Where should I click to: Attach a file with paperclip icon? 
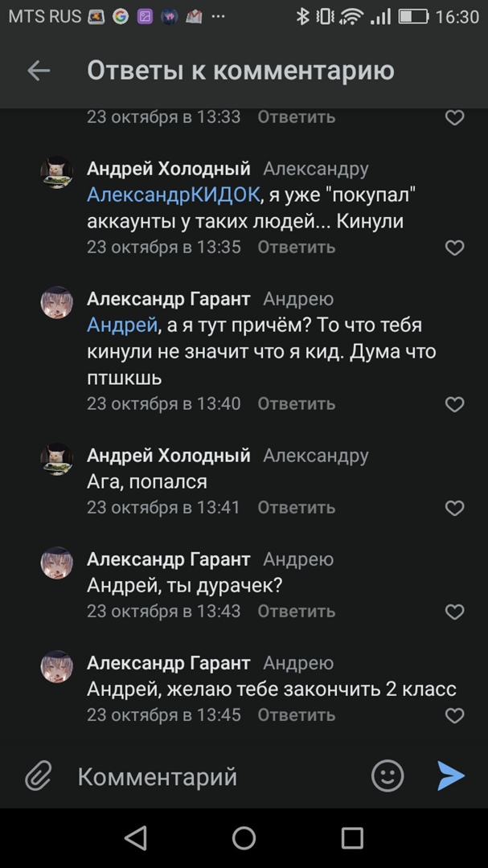(x=37, y=776)
